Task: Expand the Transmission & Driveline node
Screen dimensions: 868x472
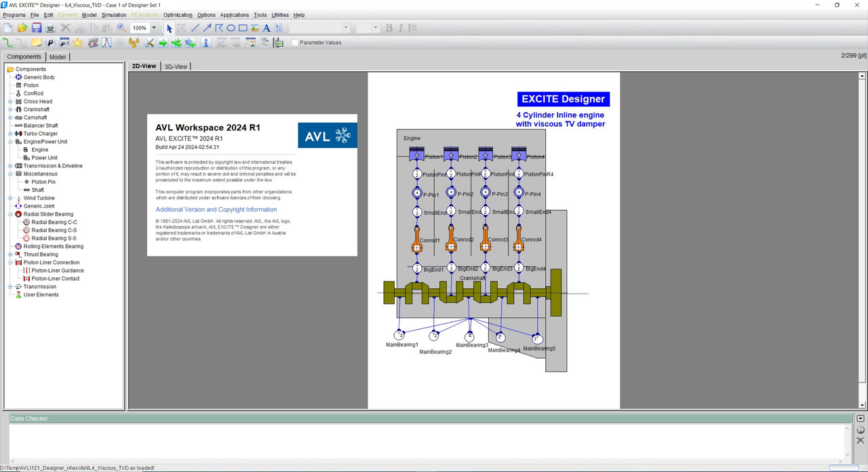Action: 10,165
